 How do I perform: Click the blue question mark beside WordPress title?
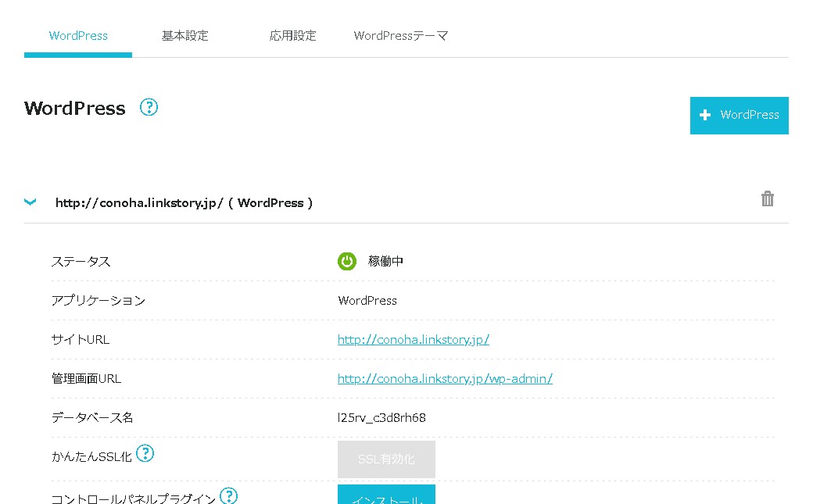point(149,107)
